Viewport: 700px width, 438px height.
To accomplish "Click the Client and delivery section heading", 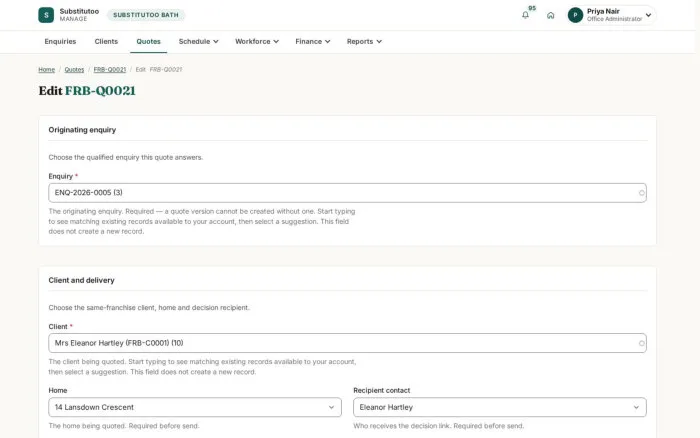I will tap(81, 280).
